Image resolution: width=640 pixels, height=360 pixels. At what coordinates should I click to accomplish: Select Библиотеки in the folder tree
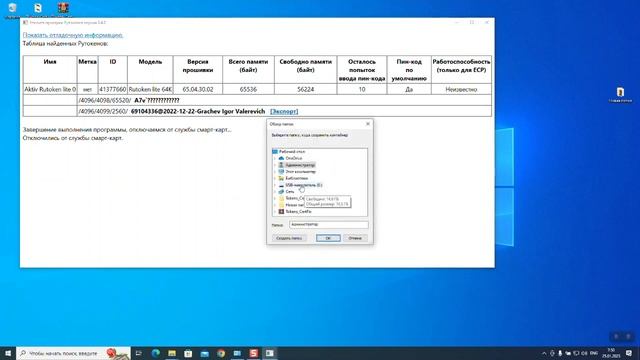tap(296, 178)
